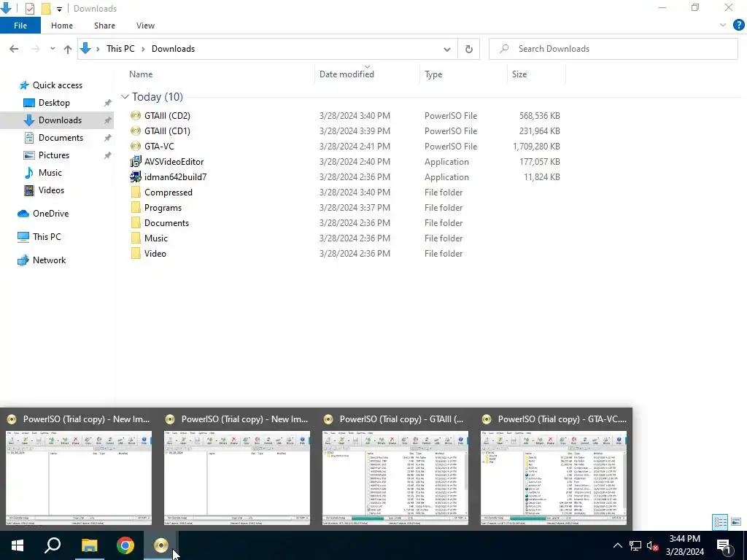Click the PowerISO taskbar icon
This screenshot has width=747, height=560.
pos(161,545)
